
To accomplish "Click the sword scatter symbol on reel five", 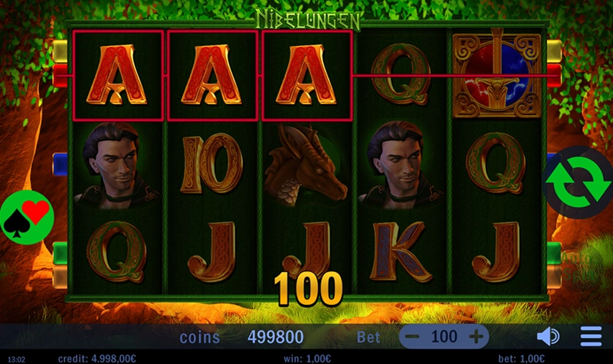I will tap(497, 74).
